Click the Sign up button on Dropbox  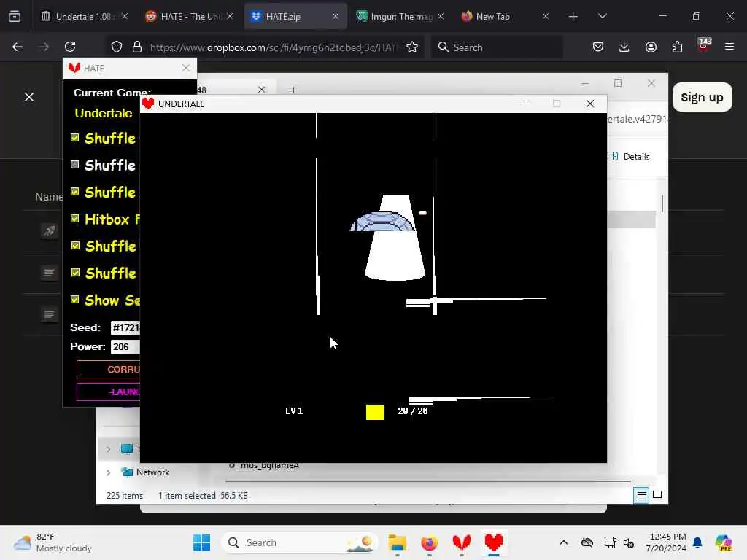click(x=703, y=97)
